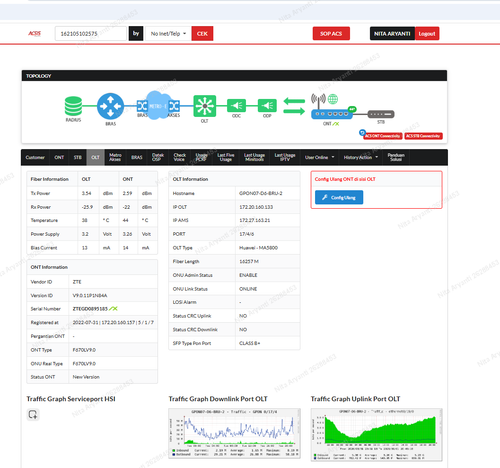
Task: Open the Metro Akses tab
Action: tap(115, 157)
